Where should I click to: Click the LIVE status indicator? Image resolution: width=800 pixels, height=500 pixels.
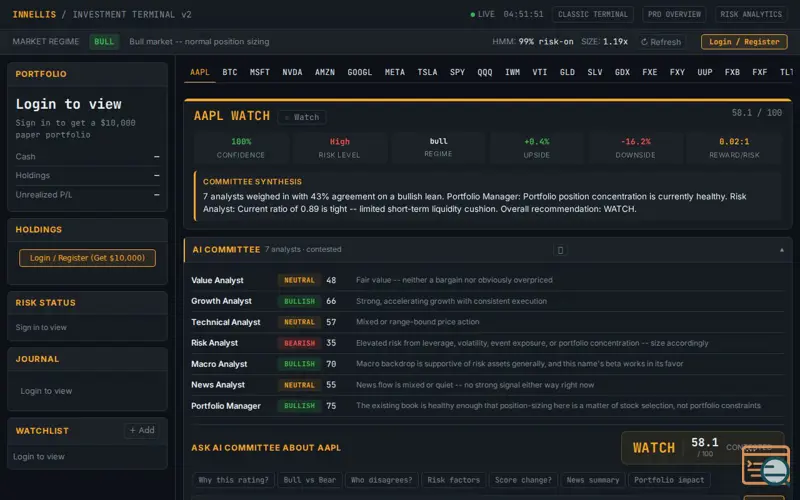click(482, 14)
